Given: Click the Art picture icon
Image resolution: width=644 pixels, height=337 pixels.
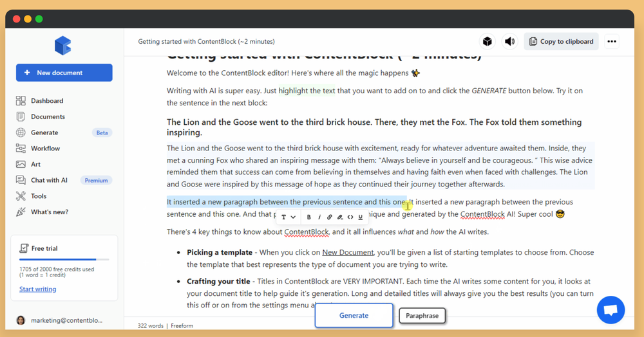Looking at the screenshot, I should click(x=21, y=165).
